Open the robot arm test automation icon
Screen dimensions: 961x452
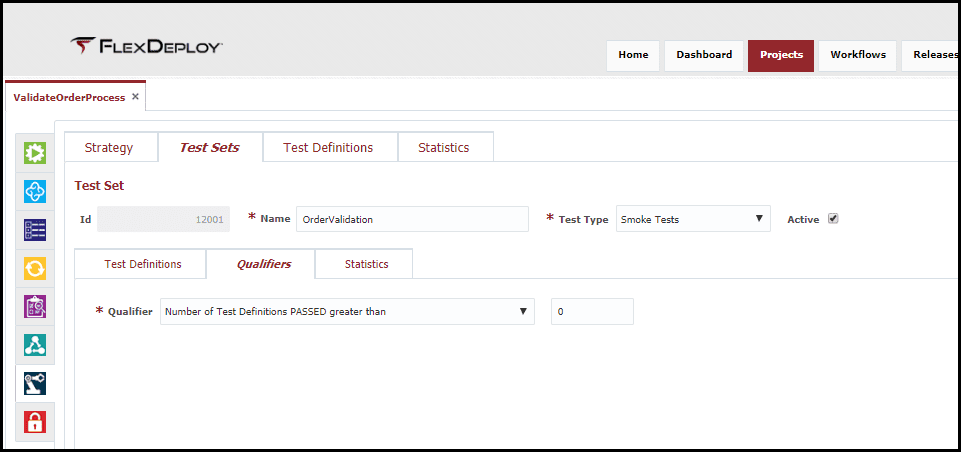35,383
